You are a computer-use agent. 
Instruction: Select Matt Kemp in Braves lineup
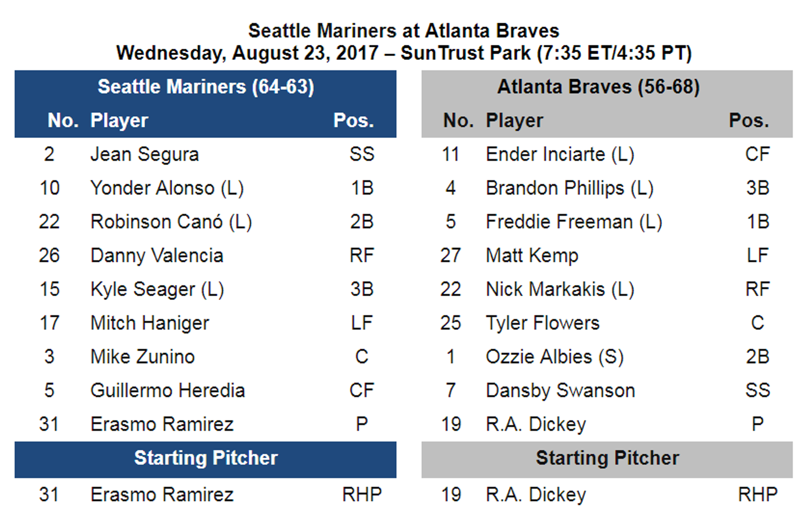pyautogui.click(x=532, y=256)
